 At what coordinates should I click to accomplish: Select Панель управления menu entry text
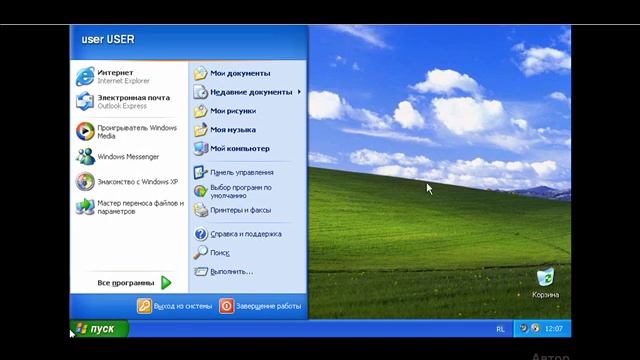[242, 172]
